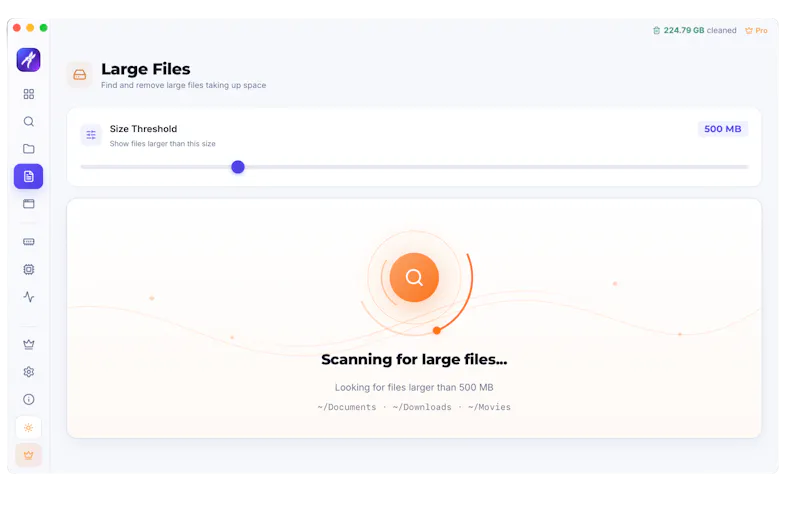Click the 'Size Threshold' label
This screenshot has width=800, height=506.
[143, 129]
